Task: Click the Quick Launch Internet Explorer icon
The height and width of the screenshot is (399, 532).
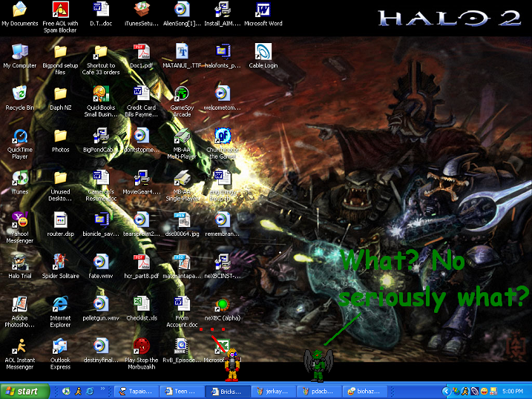Action: pyautogui.click(x=90, y=391)
